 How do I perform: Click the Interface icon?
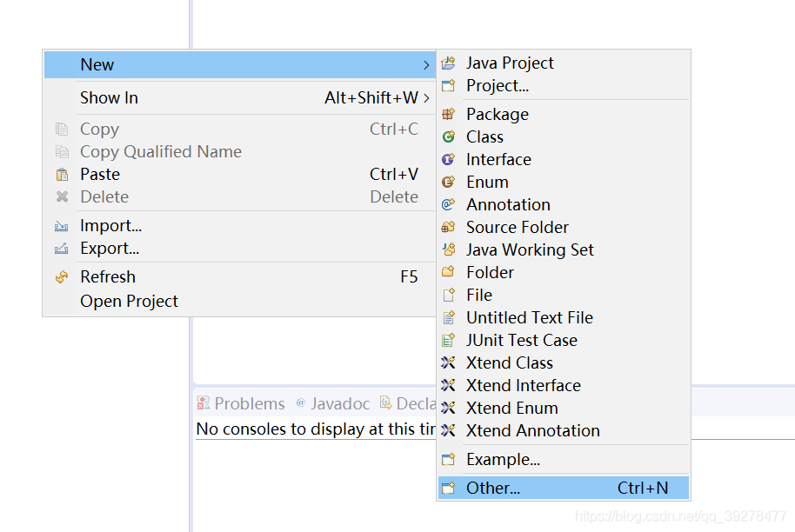click(448, 159)
